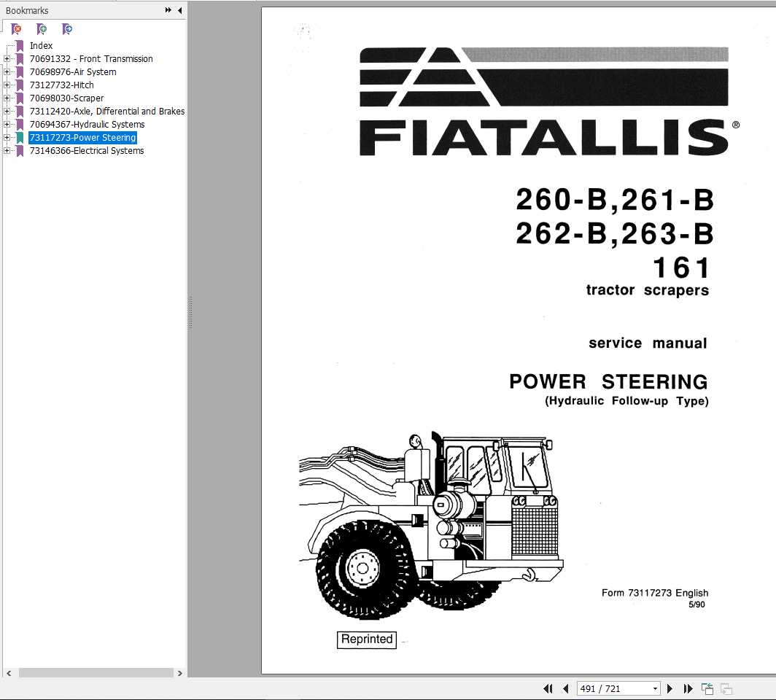Open the 70691332 - Front Transmission bookmark

pyautogui.click(x=91, y=59)
